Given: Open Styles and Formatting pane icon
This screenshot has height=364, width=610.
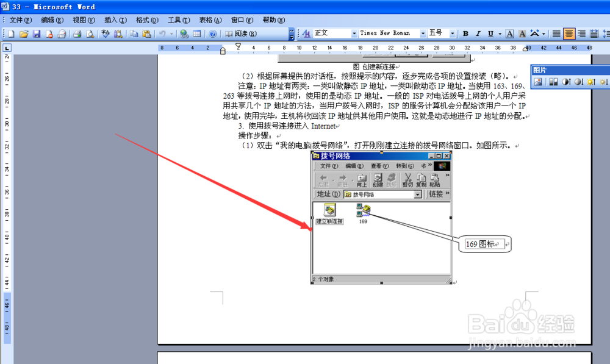Looking at the screenshot, I should pos(306,34).
